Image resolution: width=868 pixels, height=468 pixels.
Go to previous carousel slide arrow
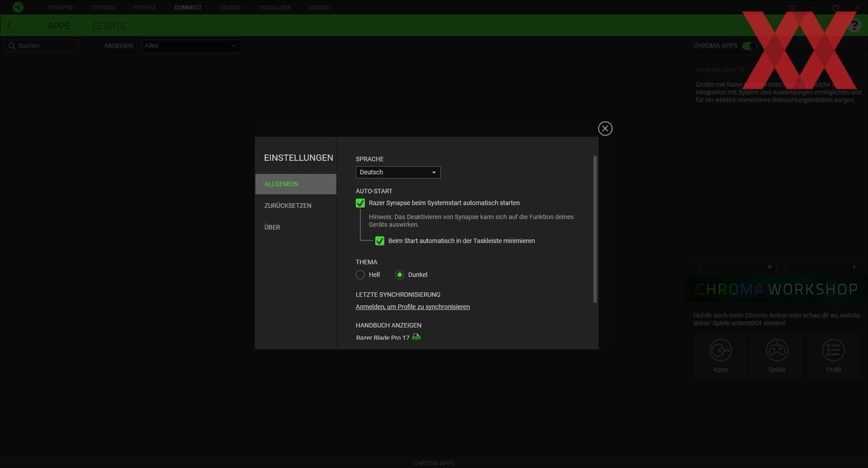click(x=700, y=267)
